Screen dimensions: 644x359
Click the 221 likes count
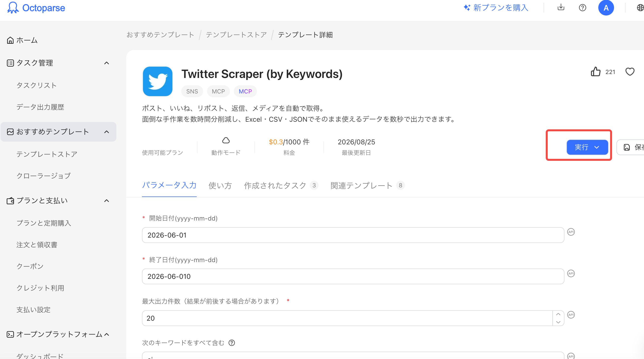610,72
